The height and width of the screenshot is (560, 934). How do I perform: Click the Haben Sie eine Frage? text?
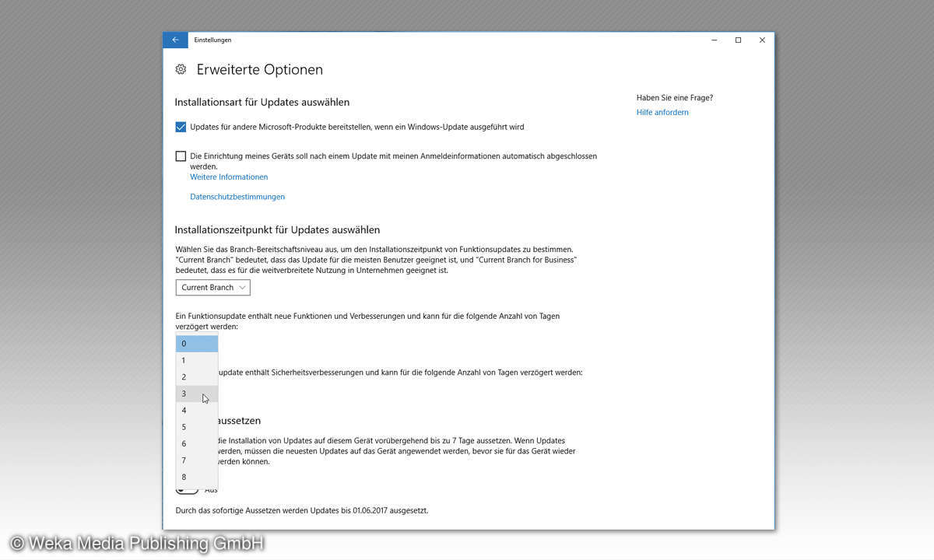[x=674, y=98]
